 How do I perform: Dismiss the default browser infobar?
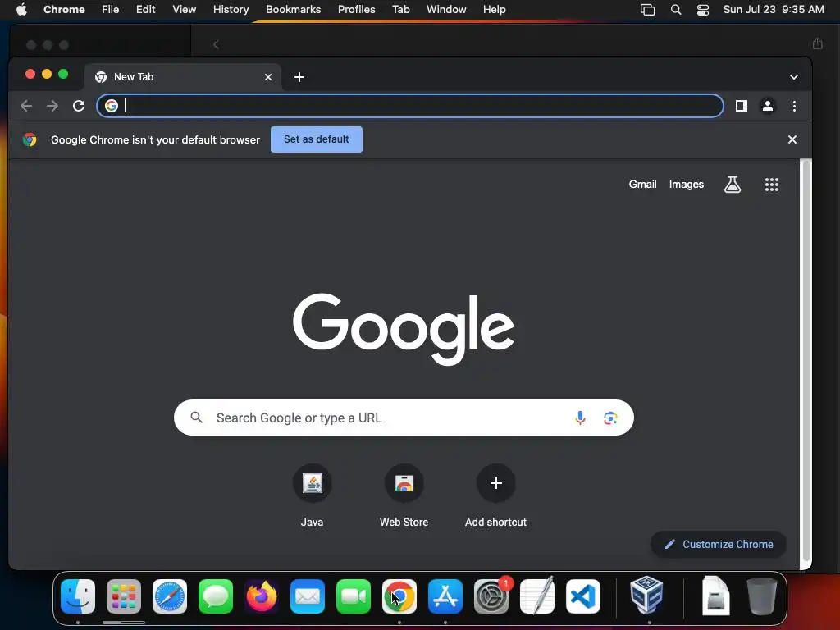tap(792, 139)
